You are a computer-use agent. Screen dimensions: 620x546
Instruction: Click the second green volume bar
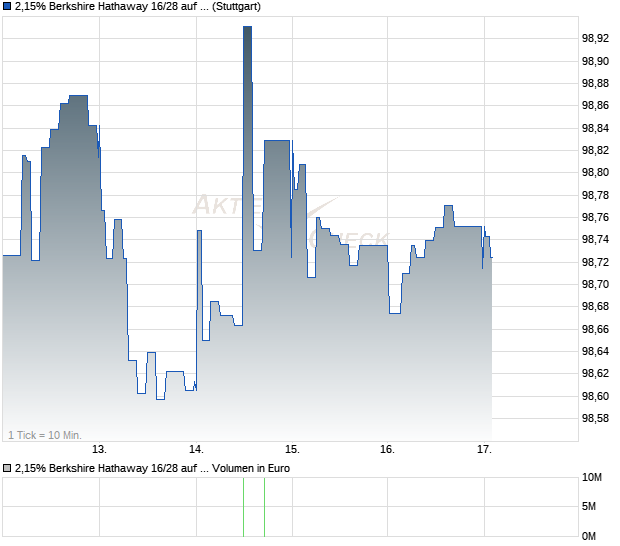(265, 507)
